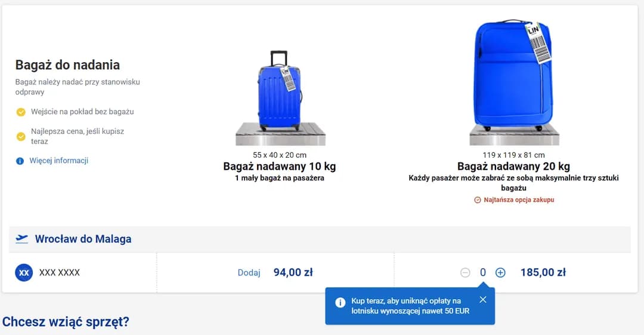Click the Chcesz wziąć sprzęt? heading

[66, 322]
